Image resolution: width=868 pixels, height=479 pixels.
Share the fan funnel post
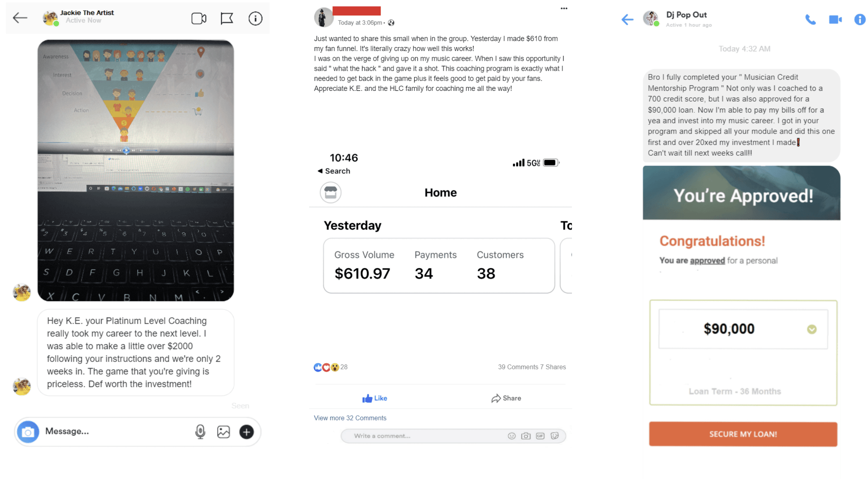506,398
